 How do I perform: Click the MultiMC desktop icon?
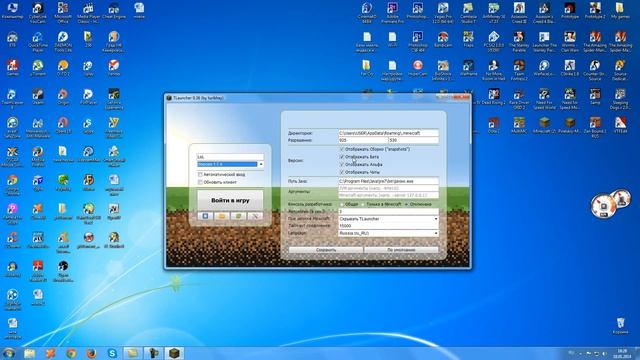(519, 125)
